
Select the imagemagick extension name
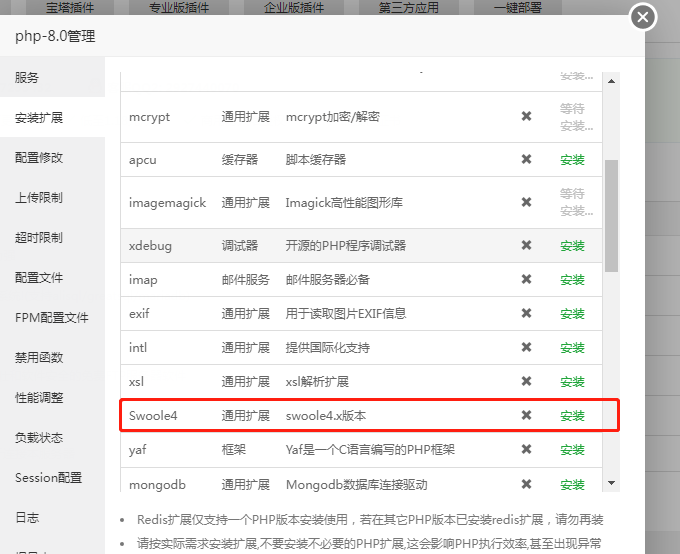167,203
